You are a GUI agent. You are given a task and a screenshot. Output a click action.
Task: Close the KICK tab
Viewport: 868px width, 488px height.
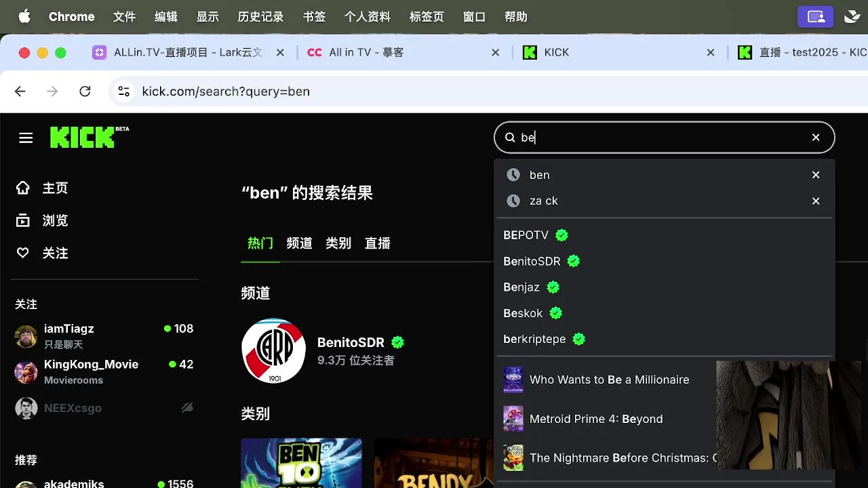(x=710, y=52)
